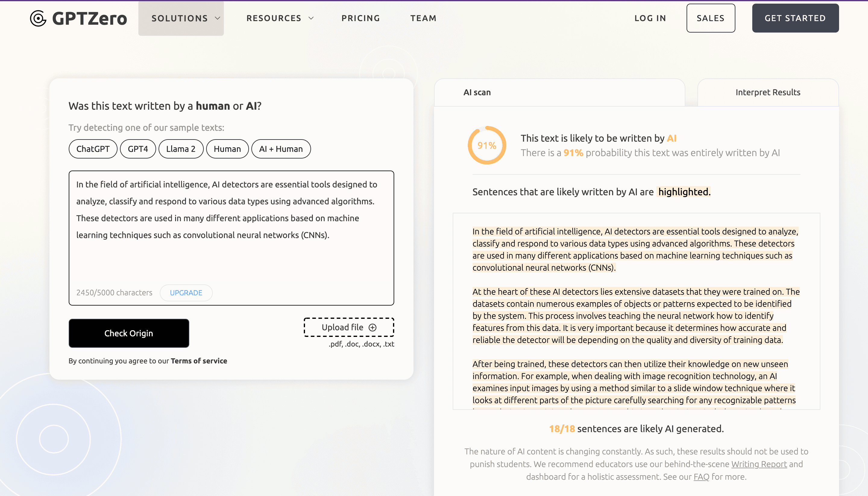This screenshot has width=868, height=496.
Task: Open the Team page
Action: click(423, 18)
